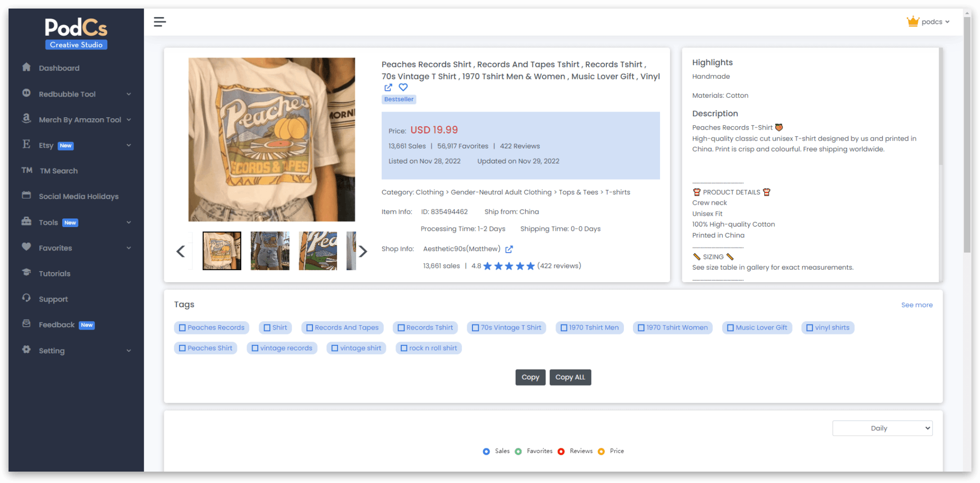Open the Tutorials page

(x=55, y=274)
